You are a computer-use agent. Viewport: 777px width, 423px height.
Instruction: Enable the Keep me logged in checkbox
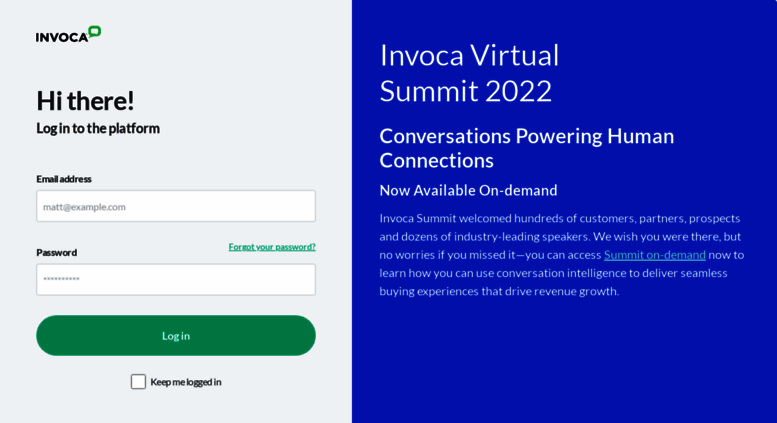[138, 381]
